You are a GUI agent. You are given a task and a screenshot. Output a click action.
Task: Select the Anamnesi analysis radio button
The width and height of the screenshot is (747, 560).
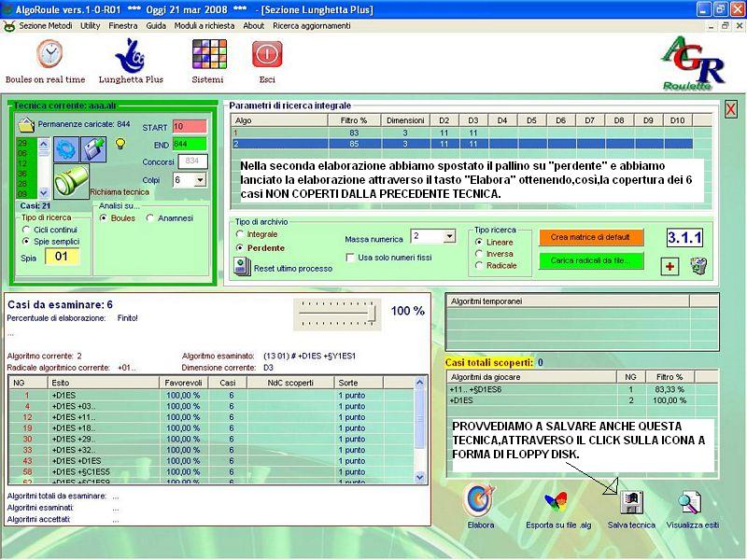tap(150, 217)
